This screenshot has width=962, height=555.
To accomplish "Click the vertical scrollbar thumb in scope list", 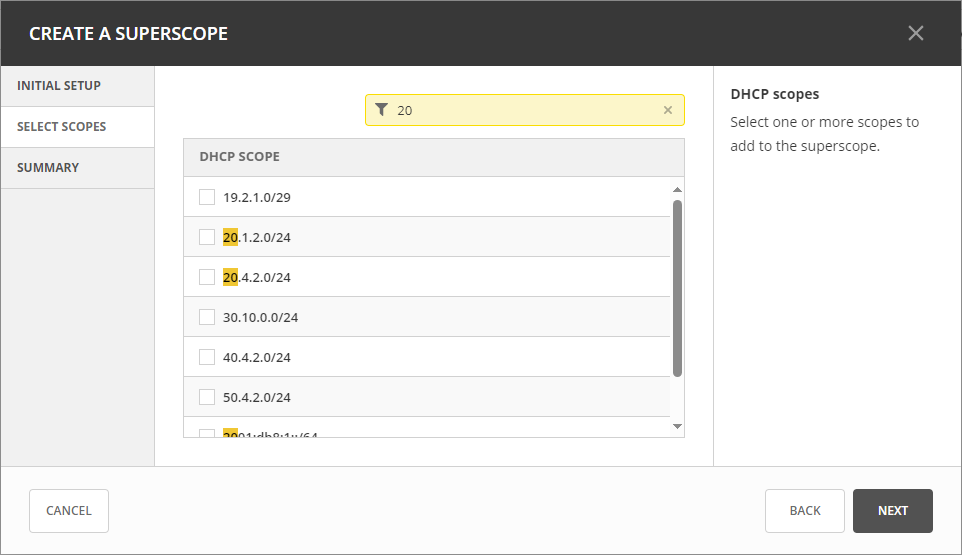I will [677, 288].
